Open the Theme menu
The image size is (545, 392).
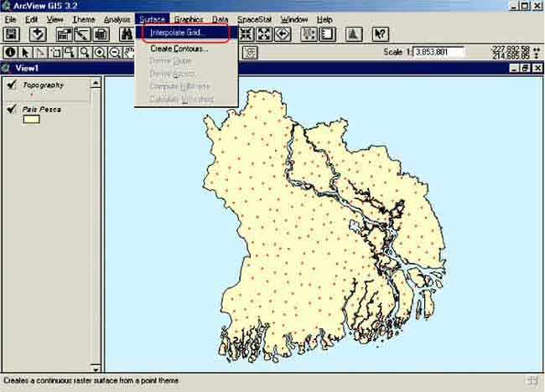click(x=83, y=18)
